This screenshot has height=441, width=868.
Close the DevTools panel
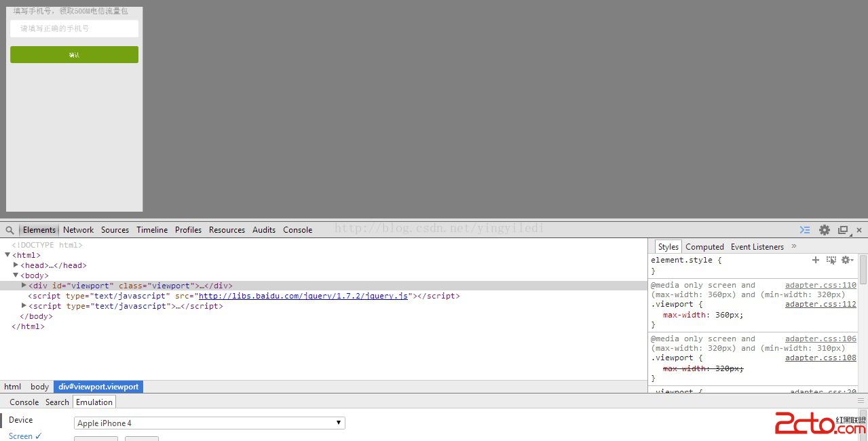[x=859, y=230]
